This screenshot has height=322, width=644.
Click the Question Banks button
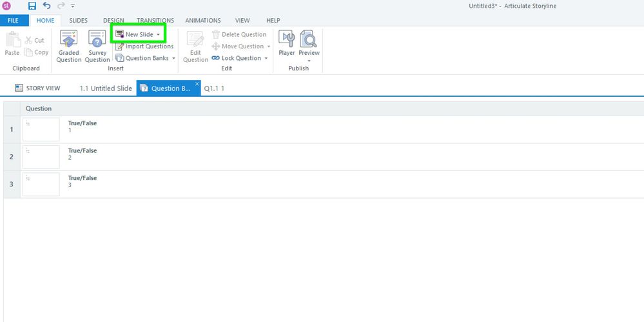[x=142, y=58]
